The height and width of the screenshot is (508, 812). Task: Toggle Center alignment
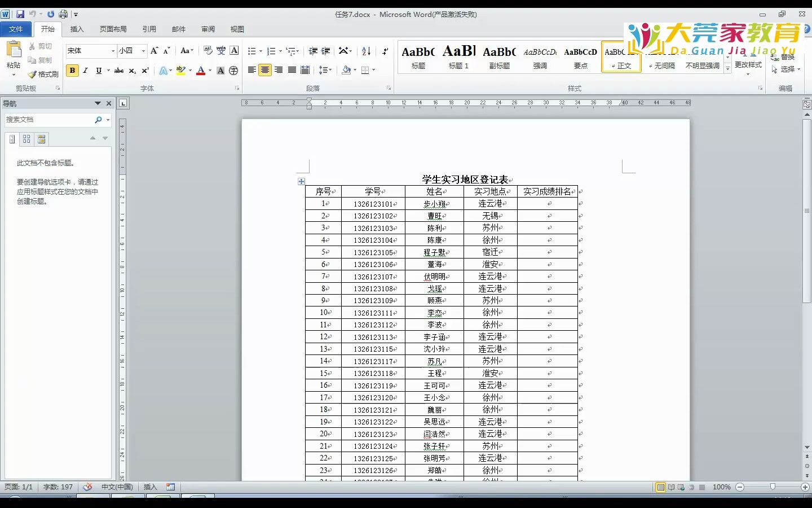265,70
